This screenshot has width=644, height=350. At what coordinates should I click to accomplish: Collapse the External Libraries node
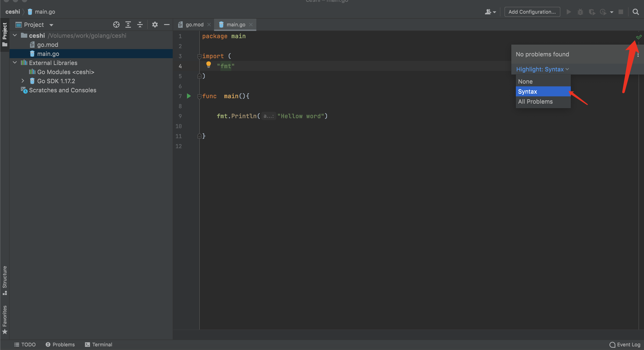tap(15, 63)
